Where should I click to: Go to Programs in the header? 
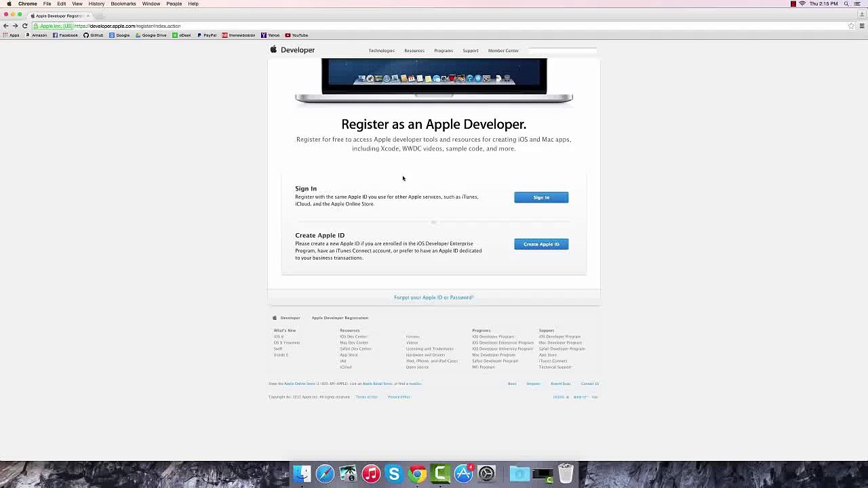pos(443,51)
